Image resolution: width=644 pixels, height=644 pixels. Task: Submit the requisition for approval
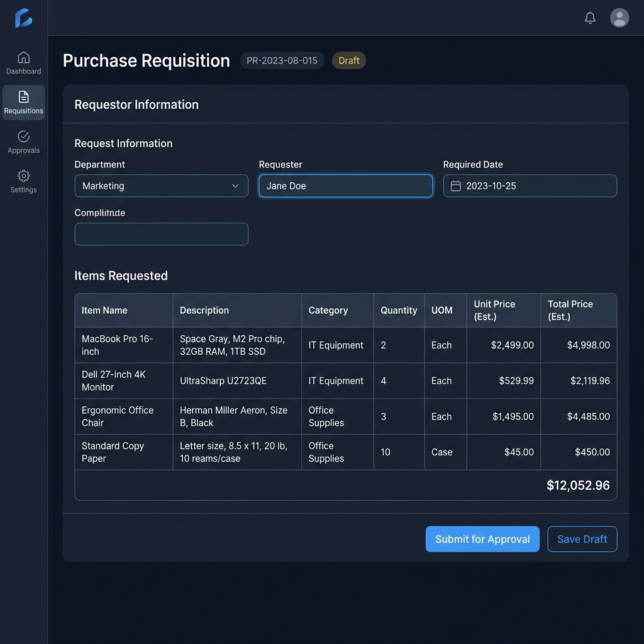[x=482, y=539]
